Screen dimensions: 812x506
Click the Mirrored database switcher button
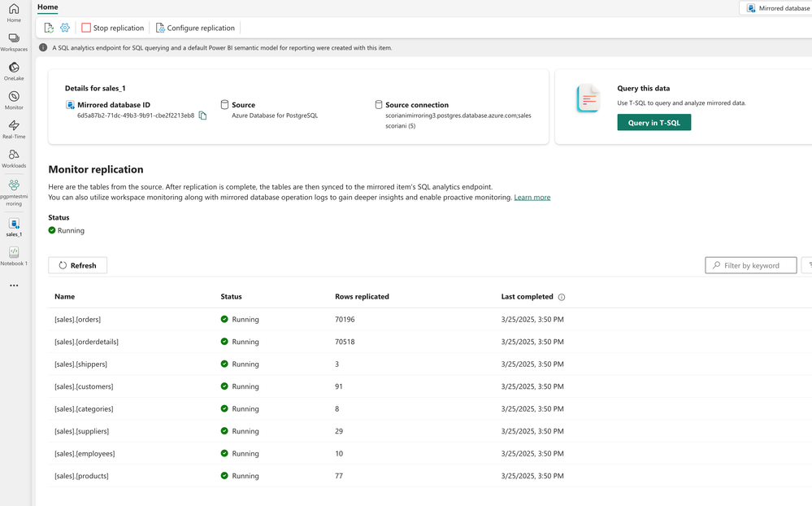click(777, 8)
